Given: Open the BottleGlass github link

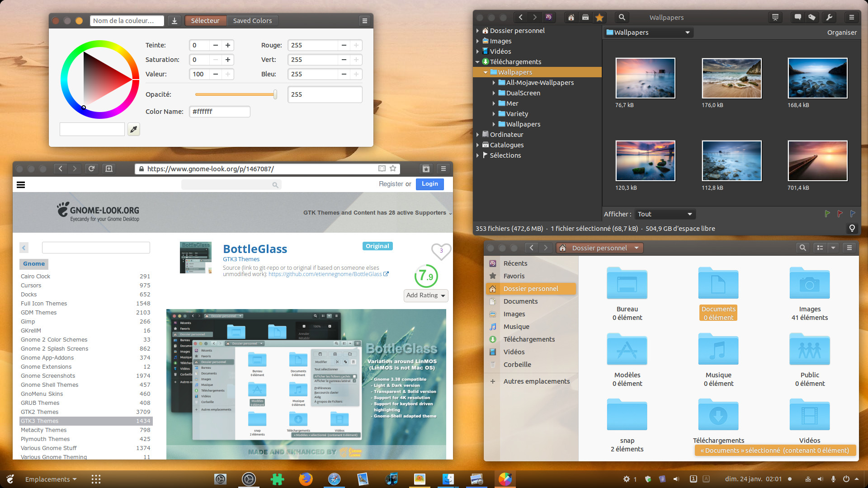Looking at the screenshot, I should point(328,274).
